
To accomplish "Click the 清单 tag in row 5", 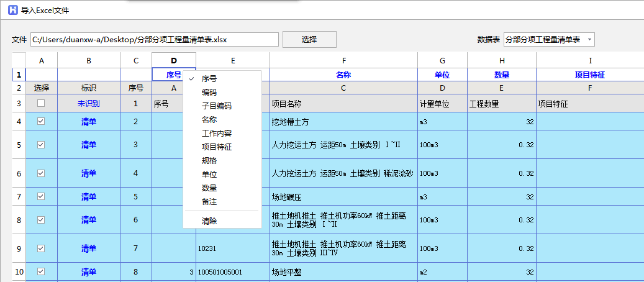I will [x=88, y=145].
